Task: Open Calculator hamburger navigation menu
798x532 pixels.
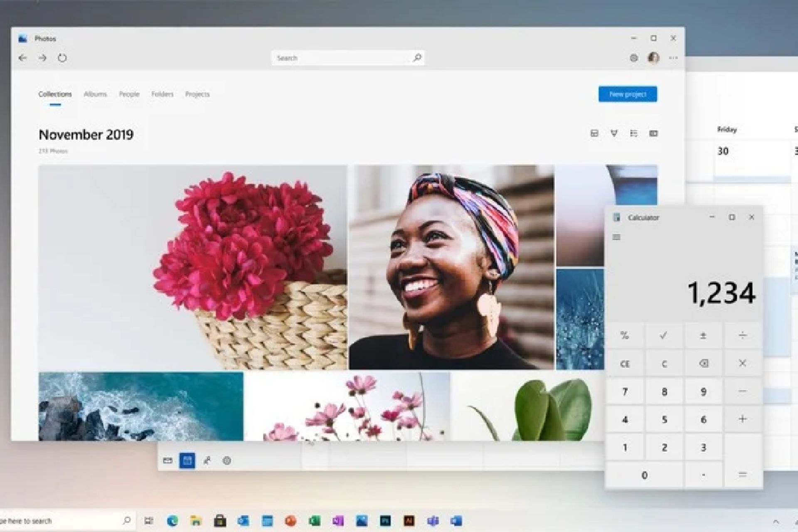Action: click(616, 237)
